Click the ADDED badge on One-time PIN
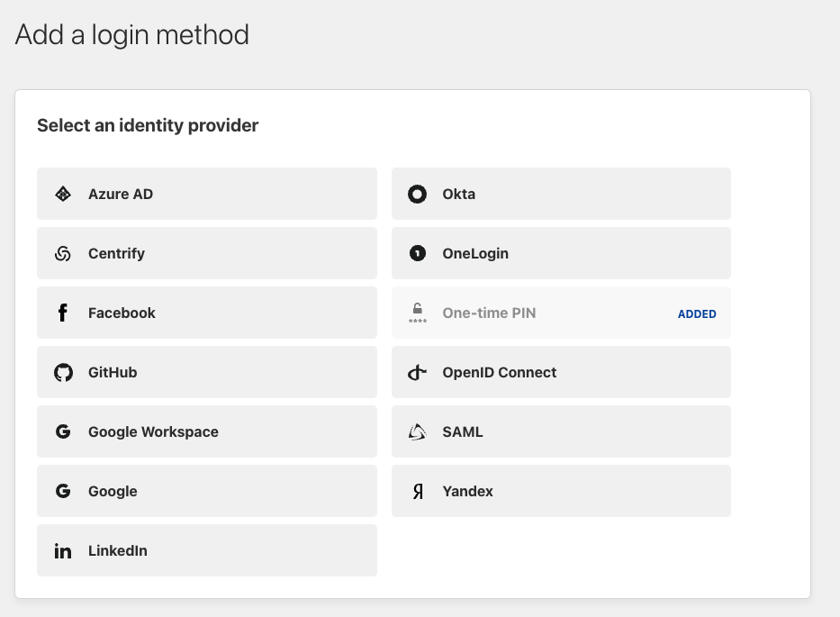This screenshot has width=840, height=617. tap(697, 313)
